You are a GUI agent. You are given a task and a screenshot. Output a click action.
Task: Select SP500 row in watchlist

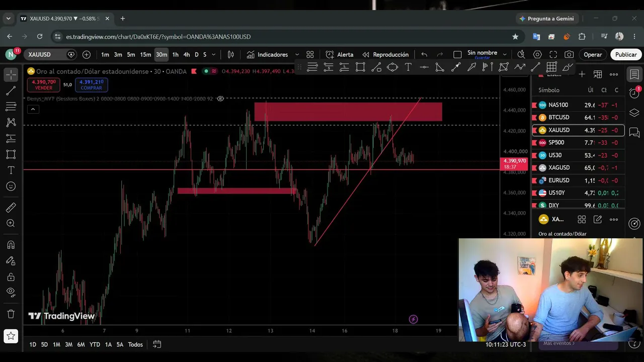pyautogui.click(x=578, y=143)
